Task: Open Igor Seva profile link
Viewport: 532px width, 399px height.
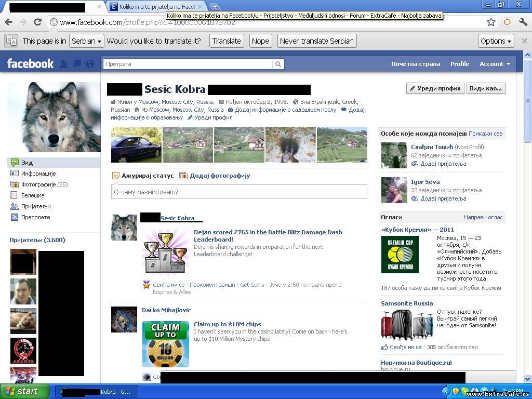Action: (x=425, y=182)
